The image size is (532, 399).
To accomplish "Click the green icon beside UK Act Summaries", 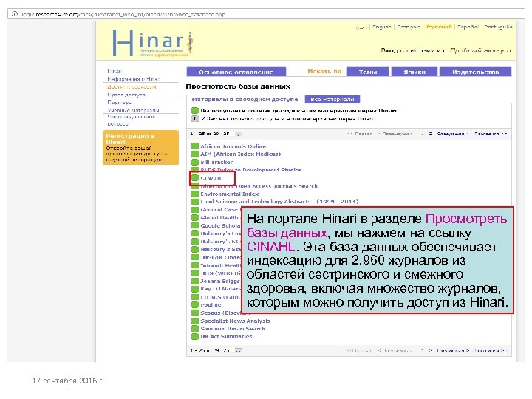I will 195,337.
